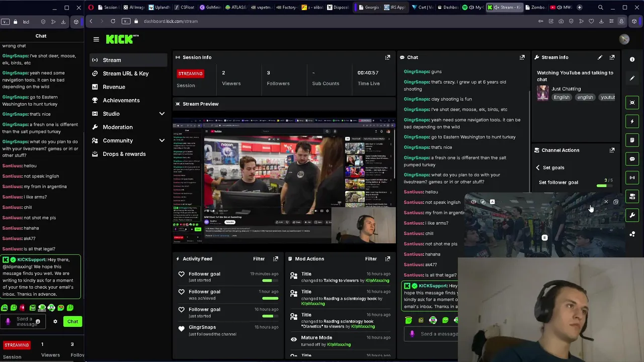Image resolution: width=644 pixels, height=362 pixels.
Task: Click the browser search magnifier icon
Action: pos(600,8)
